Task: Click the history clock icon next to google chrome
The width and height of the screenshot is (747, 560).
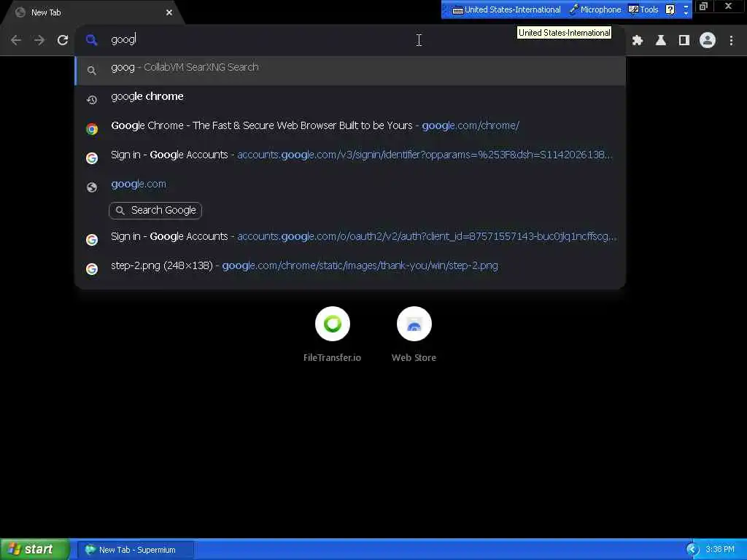Action: pyautogui.click(x=92, y=99)
